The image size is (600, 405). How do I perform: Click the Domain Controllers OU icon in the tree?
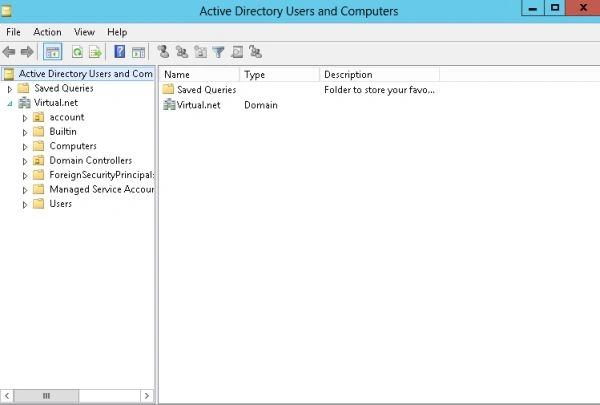[x=38, y=160]
